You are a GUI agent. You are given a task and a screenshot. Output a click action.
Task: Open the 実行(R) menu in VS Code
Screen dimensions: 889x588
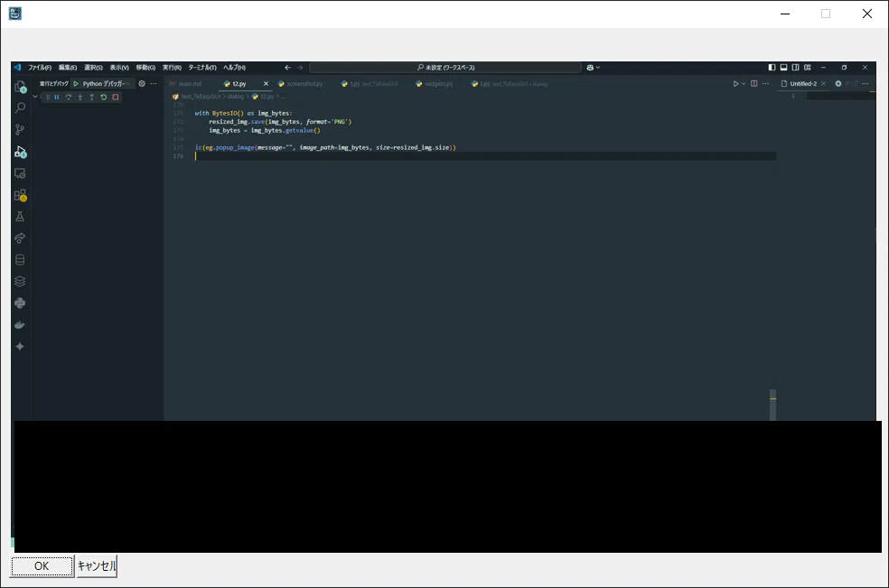172,68
